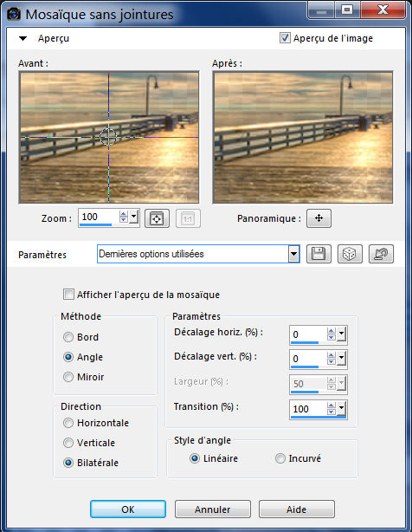Select the Incurvé angle style
The width and height of the screenshot is (412, 532).
tap(280, 458)
